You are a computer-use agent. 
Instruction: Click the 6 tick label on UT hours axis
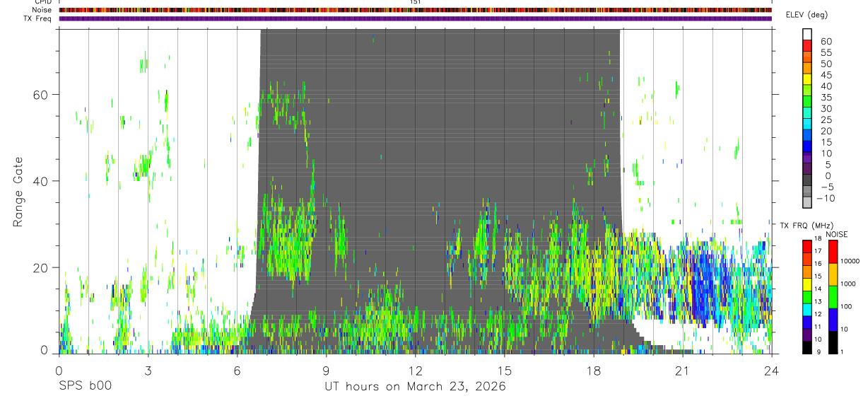click(x=237, y=371)
